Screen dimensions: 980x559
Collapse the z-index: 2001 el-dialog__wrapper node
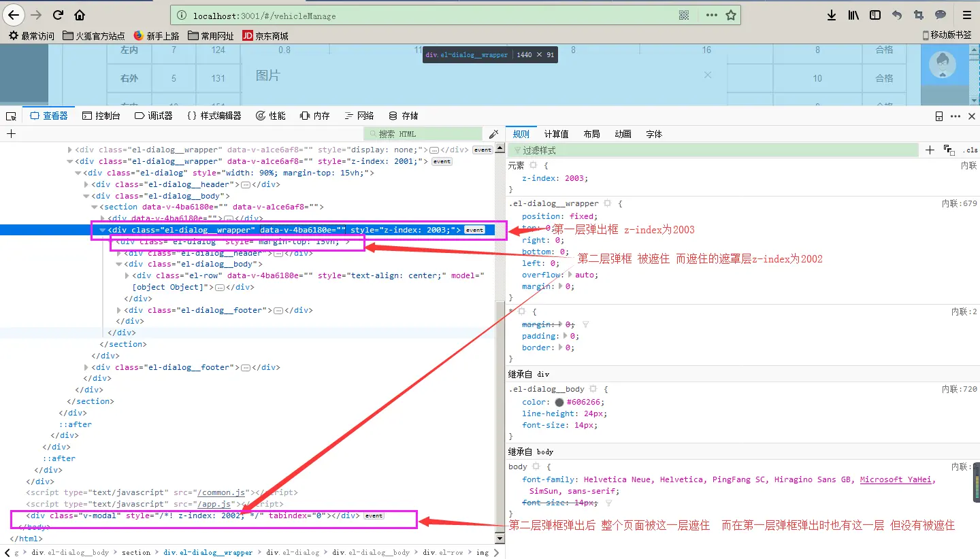tap(69, 161)
